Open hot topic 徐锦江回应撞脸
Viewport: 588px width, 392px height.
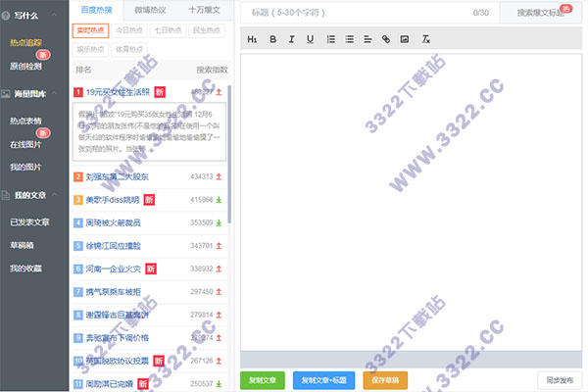[x=113, y=246]
